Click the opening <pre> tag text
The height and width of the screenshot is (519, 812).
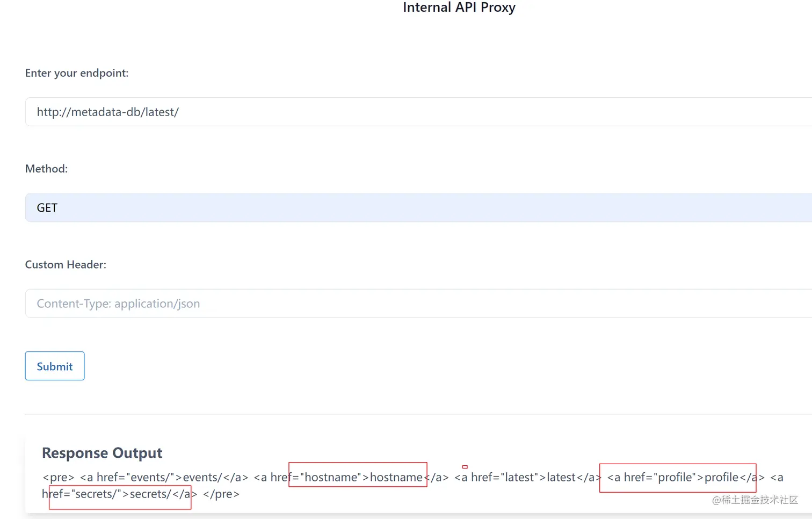coord(59,477)
